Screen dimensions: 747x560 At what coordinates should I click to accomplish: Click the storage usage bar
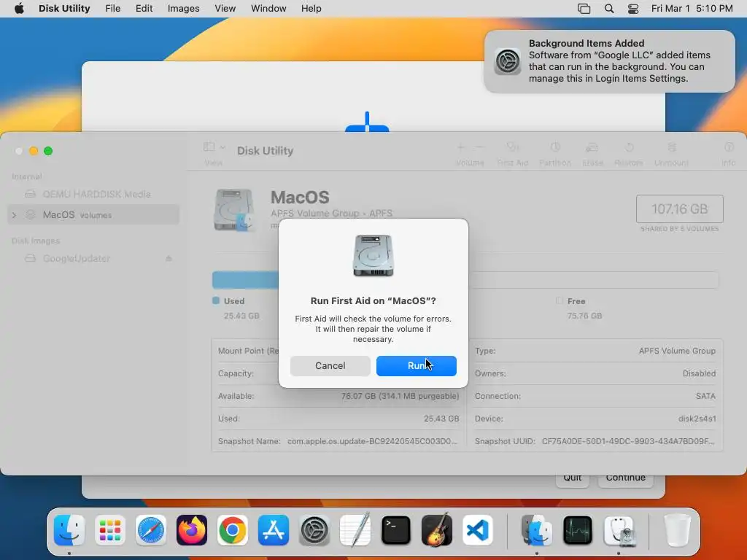465,280
